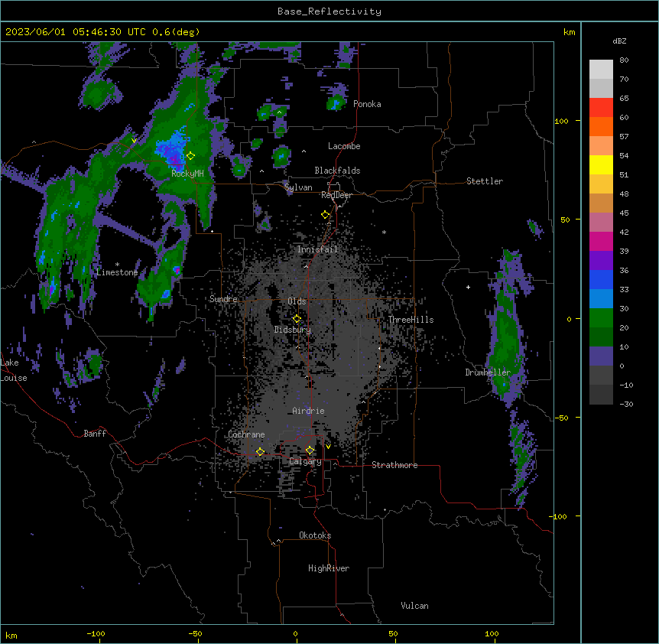Image resolution: width=659 pixels, height=644 pixels.
Task: Click the yellow diamond marker at Calgary
Action: (310, 450)
